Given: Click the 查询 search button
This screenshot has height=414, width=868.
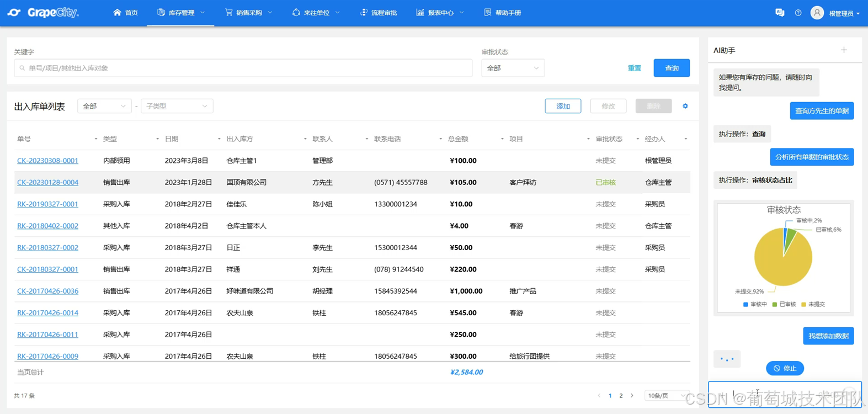Looking at the screenshot, I should (672, 68).
